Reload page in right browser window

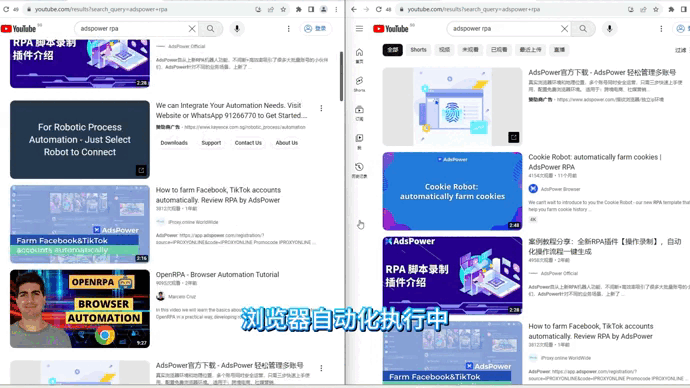pyautogui.click(x=378, y=9)
